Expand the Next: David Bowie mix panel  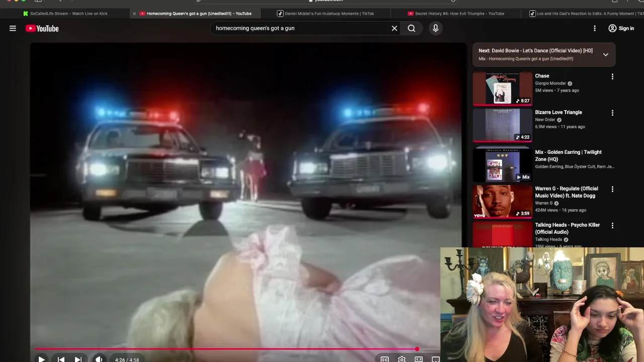click(x=606, y=54)
